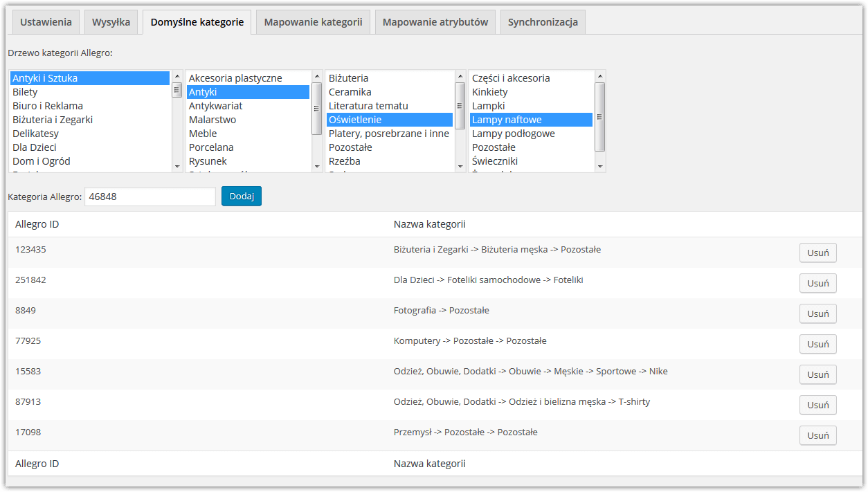Remove the Przemysł category row 17098

817,435
